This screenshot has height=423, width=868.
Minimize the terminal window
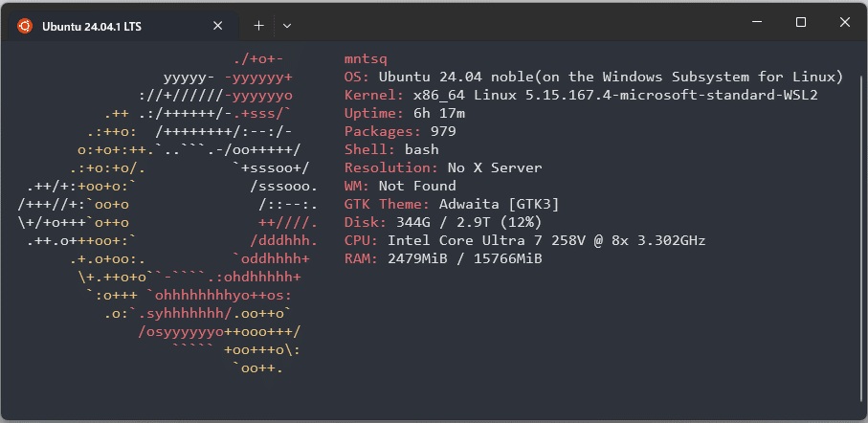click(x=757, y=22)
